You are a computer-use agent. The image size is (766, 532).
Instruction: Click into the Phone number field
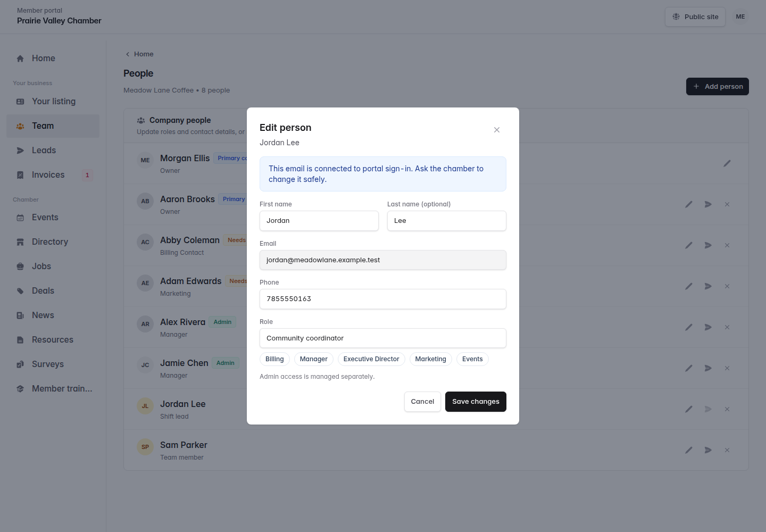coord(383,299)
